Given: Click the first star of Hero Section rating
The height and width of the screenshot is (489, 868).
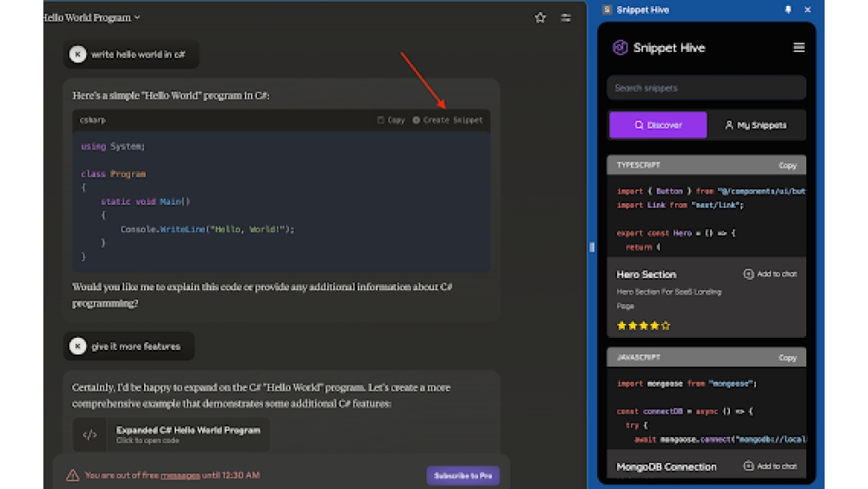Looking at the screenshot, I should pyautogui.click(x=621, y=327).
